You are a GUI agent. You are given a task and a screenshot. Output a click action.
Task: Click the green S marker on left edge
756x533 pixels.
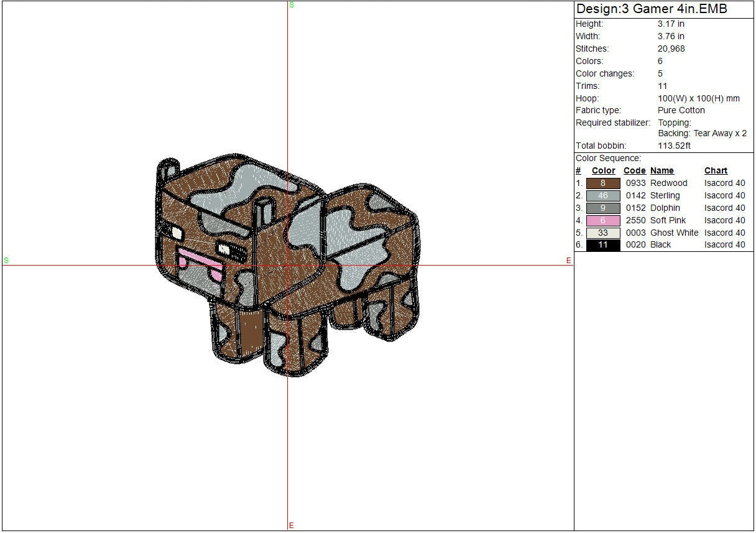[6, 260]
